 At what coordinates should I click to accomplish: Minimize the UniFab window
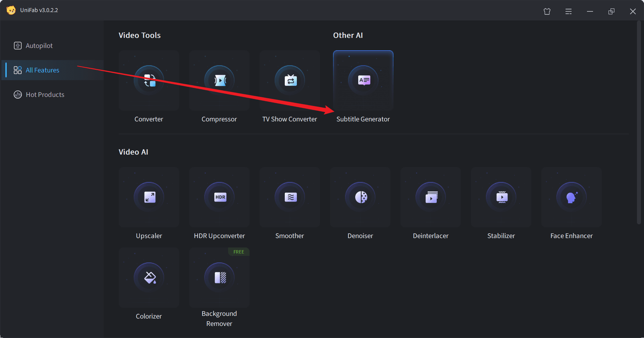click(x=590, y=11)
